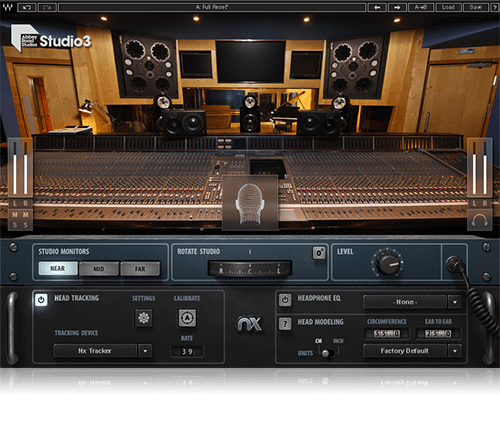Solo the right input channel

[26, 225]
